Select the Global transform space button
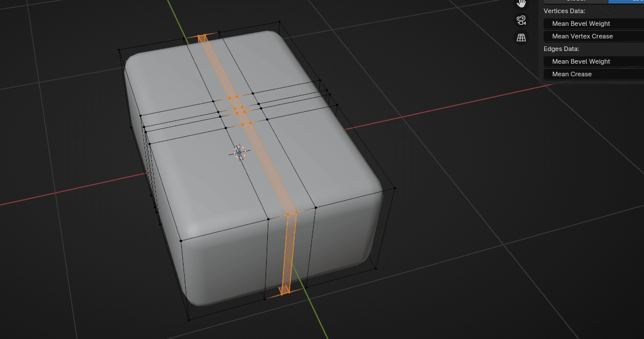Image resolution: width=644 pixels, height=339 pixels. click(x=575, y=1)
